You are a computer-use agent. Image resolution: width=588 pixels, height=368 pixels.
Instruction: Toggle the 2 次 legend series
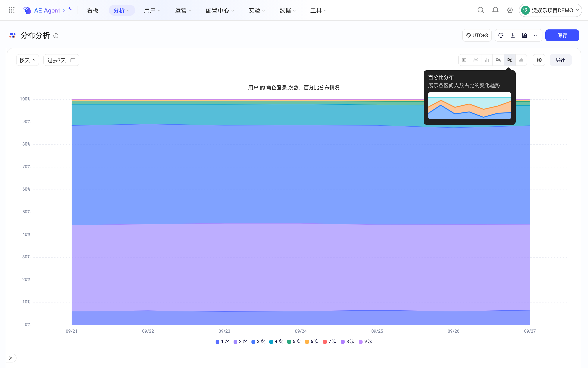[240, 342]
